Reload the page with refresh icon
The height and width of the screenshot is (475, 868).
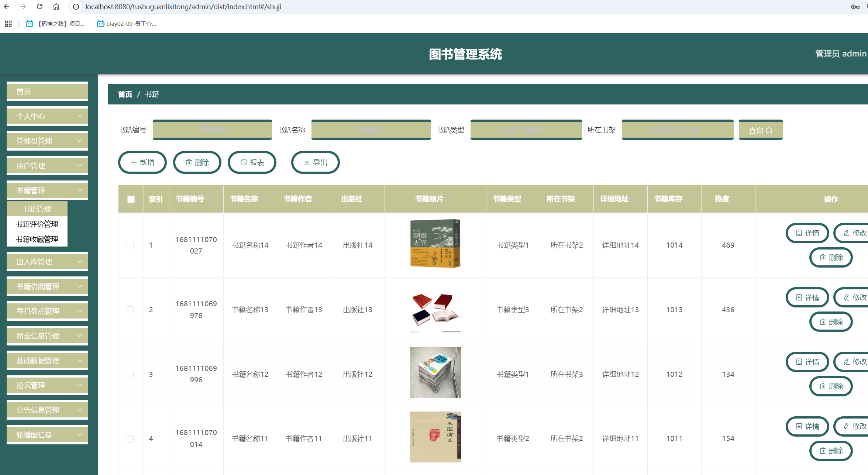click(x=39, y=7)
